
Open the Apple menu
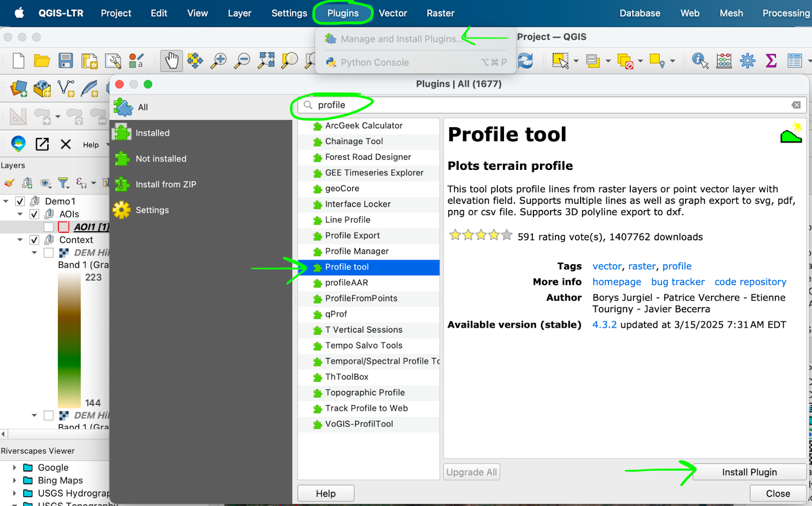tap(19, 13)
